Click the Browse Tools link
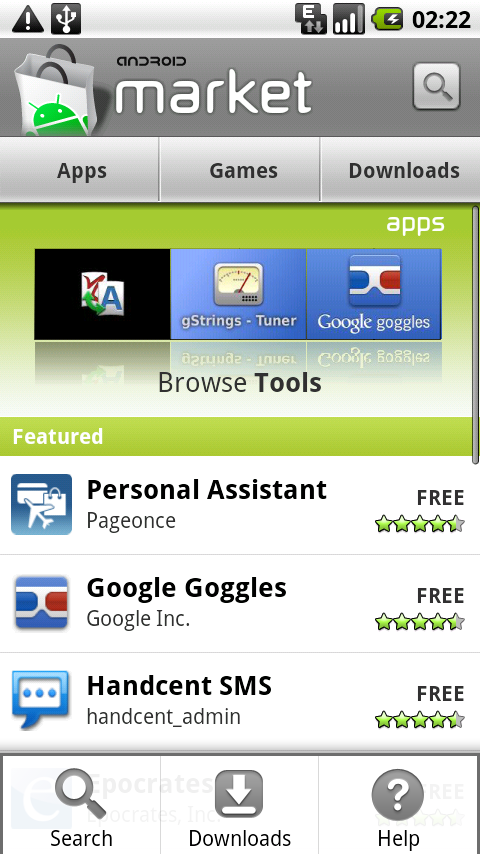The image size is (480, 854). (x=239, y=383)
